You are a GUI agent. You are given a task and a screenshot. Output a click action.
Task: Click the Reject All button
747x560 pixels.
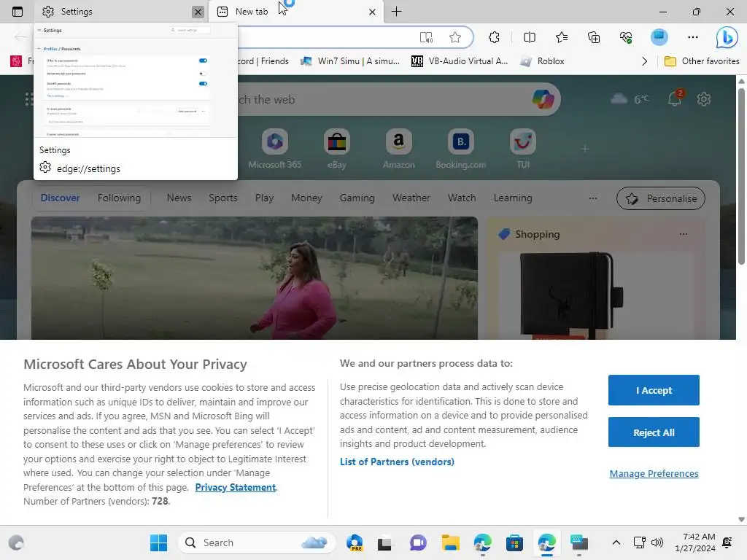[x=654, y=432]
